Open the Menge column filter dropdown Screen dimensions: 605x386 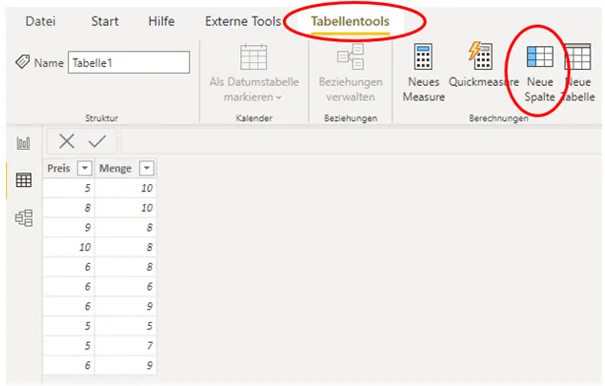147,168
